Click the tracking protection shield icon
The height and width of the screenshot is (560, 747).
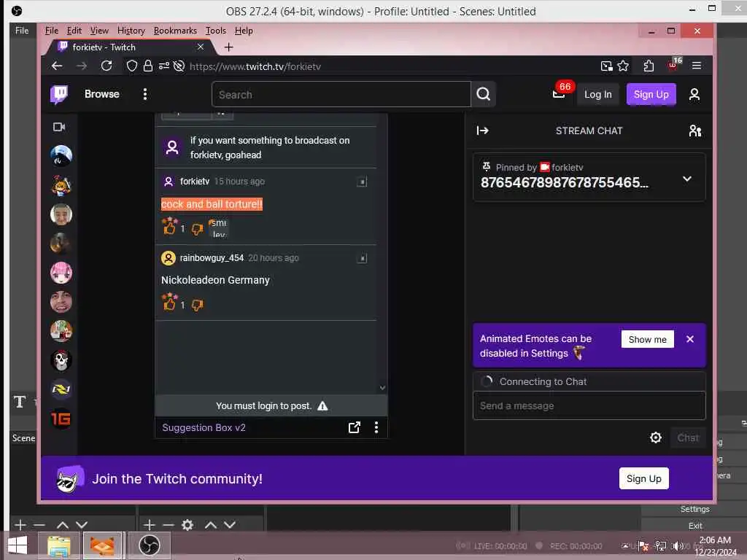coord(132,66)
